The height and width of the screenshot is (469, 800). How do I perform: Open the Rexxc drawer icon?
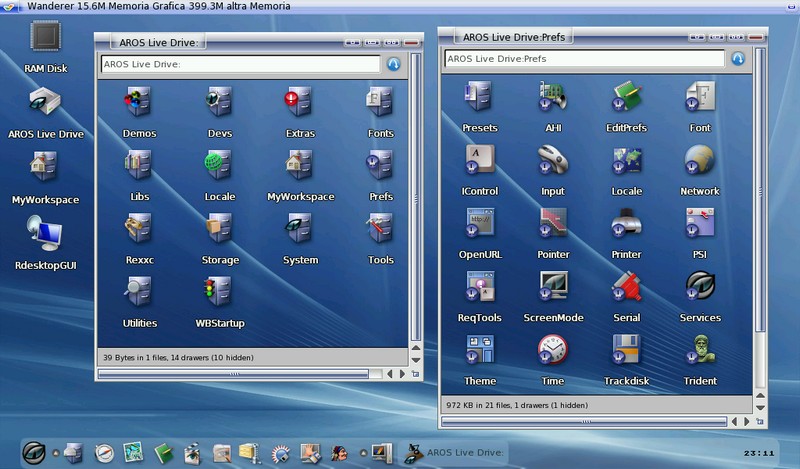click(x=139, y=228)
